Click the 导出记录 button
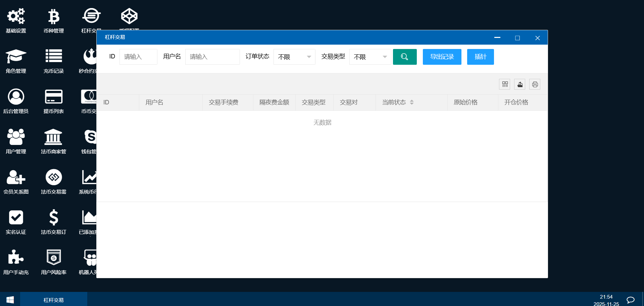644x306 pixels. point(442,57)
